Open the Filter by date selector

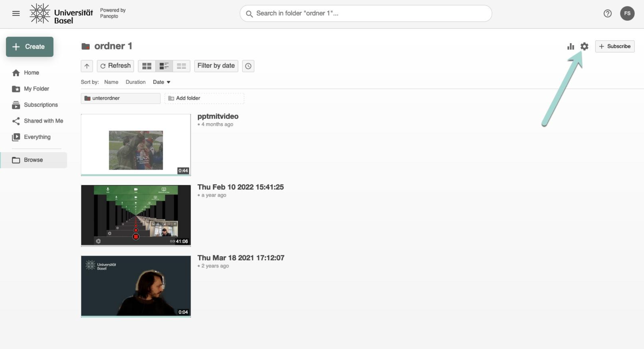[216, 66]
